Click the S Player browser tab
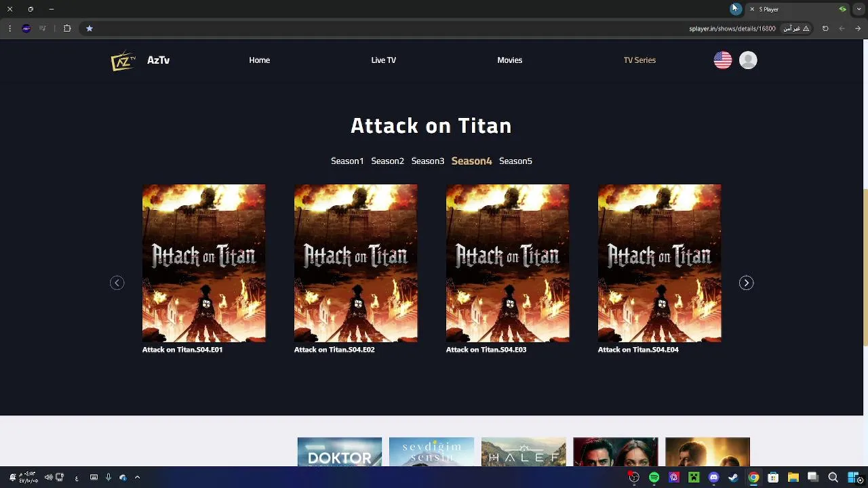The width and height of the screenshot is (868, 488). coord(797,9)
